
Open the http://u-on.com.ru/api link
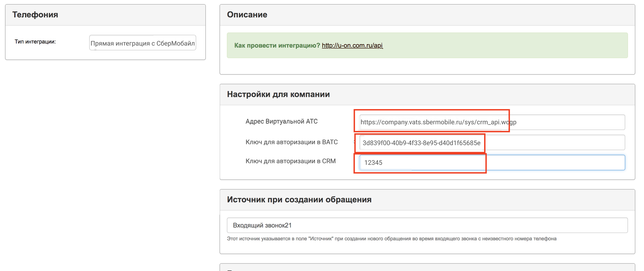(352, 45)
